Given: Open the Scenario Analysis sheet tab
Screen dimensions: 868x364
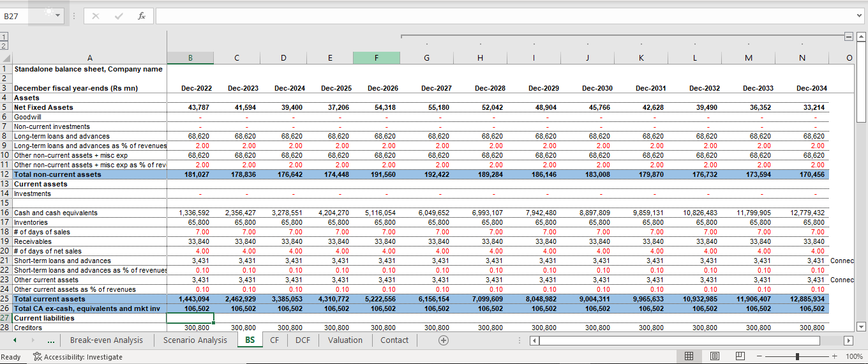Looking at the screenshot, I should (x=195, y=340).
